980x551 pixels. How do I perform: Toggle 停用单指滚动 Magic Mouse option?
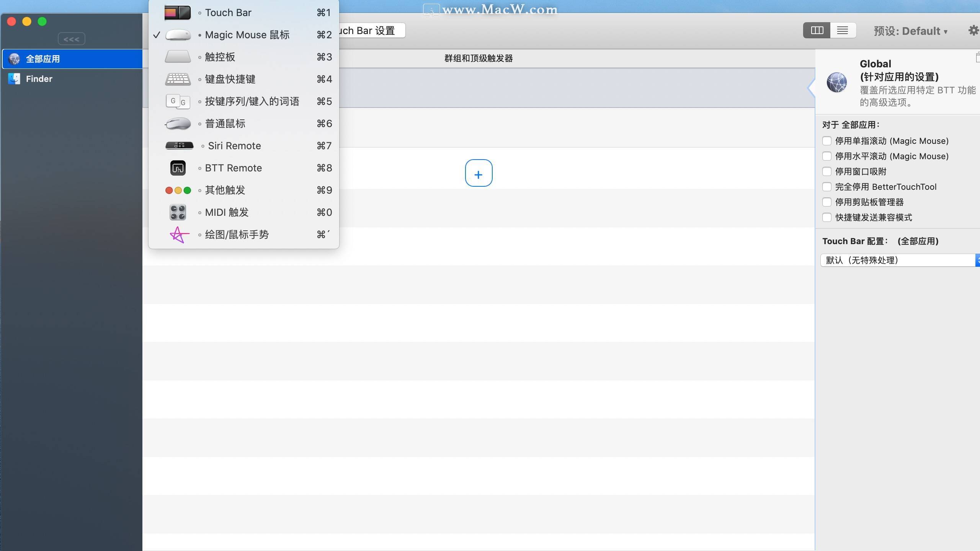click(826, 140)
